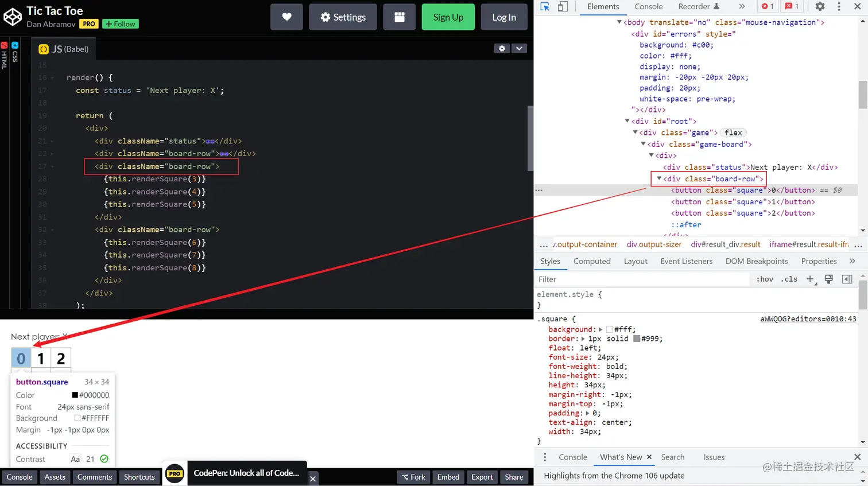Show more Styles pane tabs
This screenshot has width=868, height=486.
click(852, 261)
